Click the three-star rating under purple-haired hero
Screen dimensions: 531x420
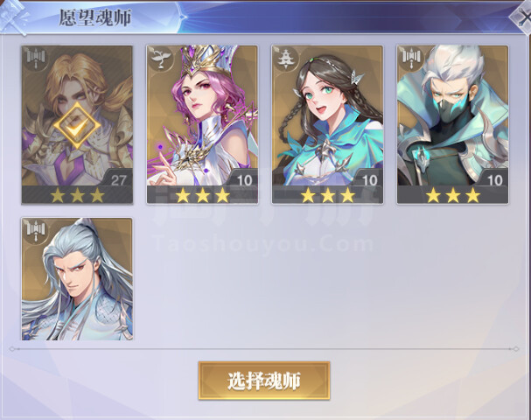point(202,195)
